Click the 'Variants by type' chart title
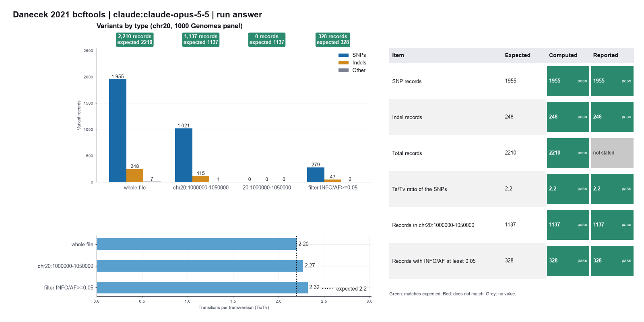The image size is (644, 322). click(x=169, y=26)
